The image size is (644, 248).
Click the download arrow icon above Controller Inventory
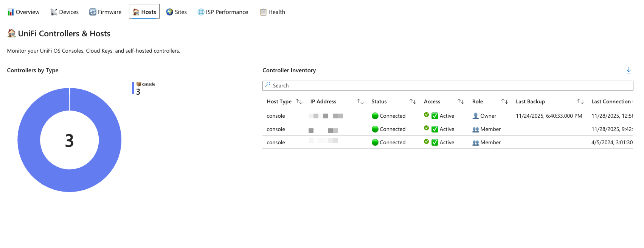click(x=628, y=70)
